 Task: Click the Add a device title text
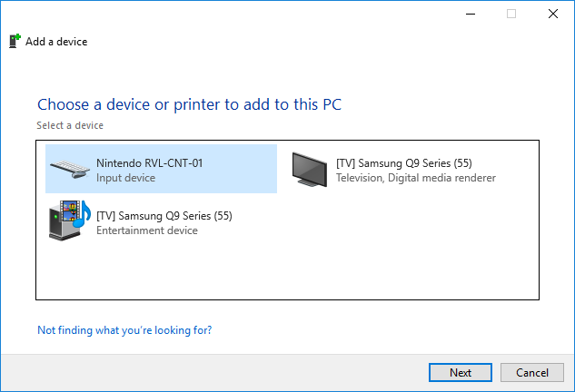56,42
